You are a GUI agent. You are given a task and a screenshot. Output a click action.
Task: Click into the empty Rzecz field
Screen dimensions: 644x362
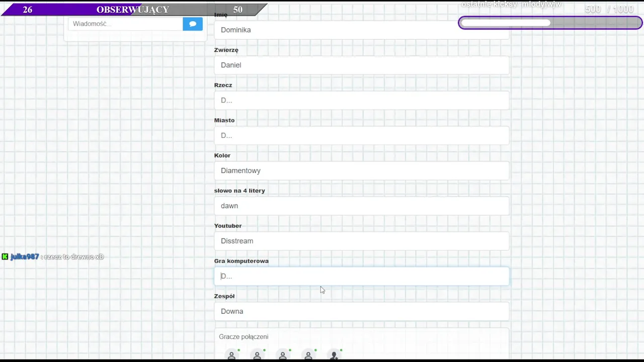[361, 100]
